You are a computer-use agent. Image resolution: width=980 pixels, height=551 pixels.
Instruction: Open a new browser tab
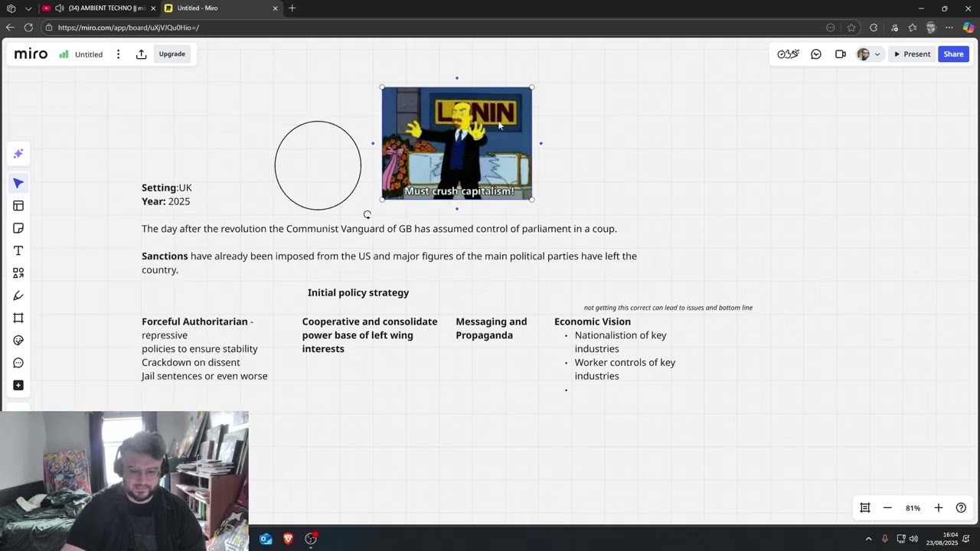292,8
